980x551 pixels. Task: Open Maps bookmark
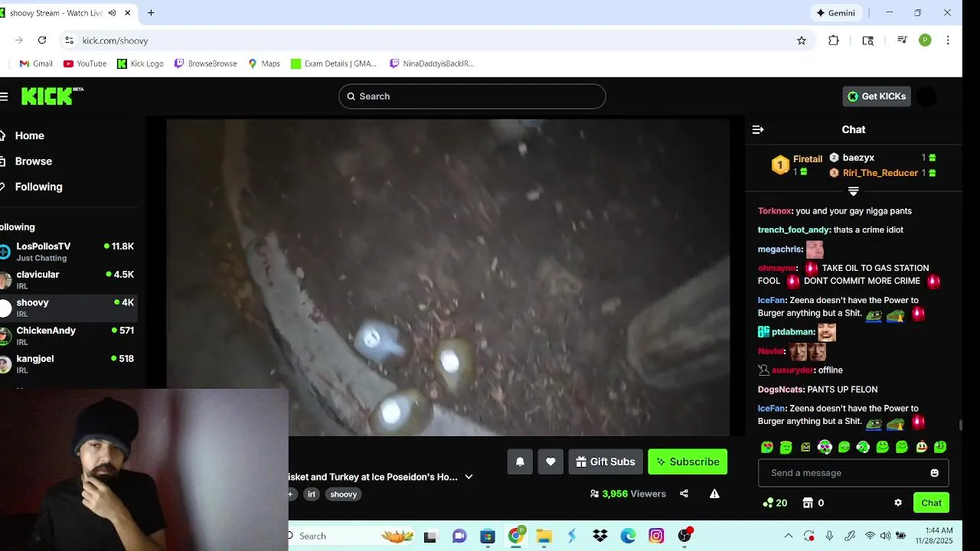(x=264, y=64)
